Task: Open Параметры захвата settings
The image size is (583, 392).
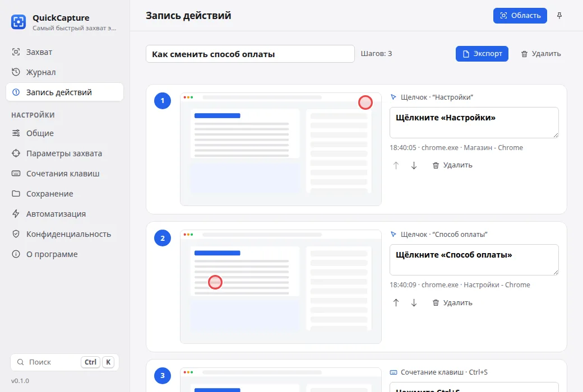Action: tap(64, 153)
